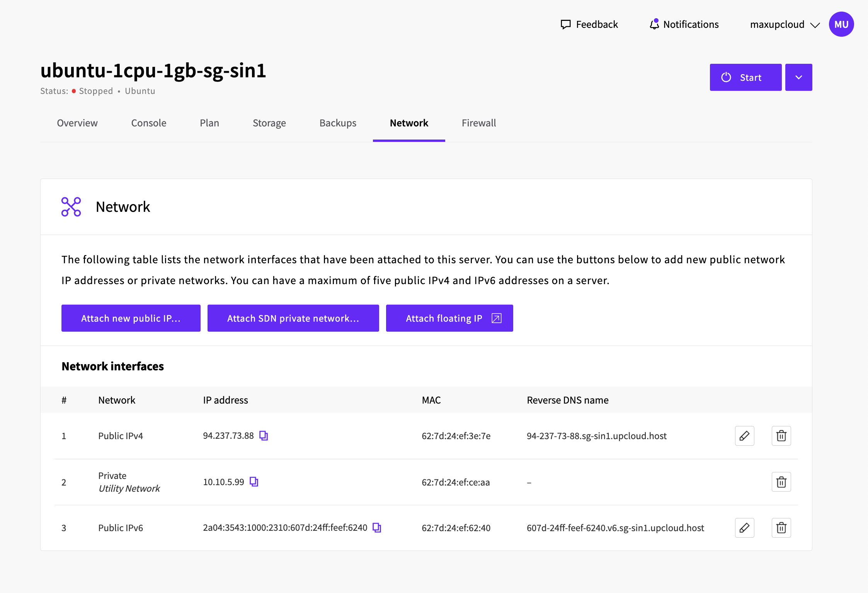The image size is (868, 593).
Task: Click the 607d-24ff-feef-6240.v6 reverse DNS name
Action: tap(615, 528)
